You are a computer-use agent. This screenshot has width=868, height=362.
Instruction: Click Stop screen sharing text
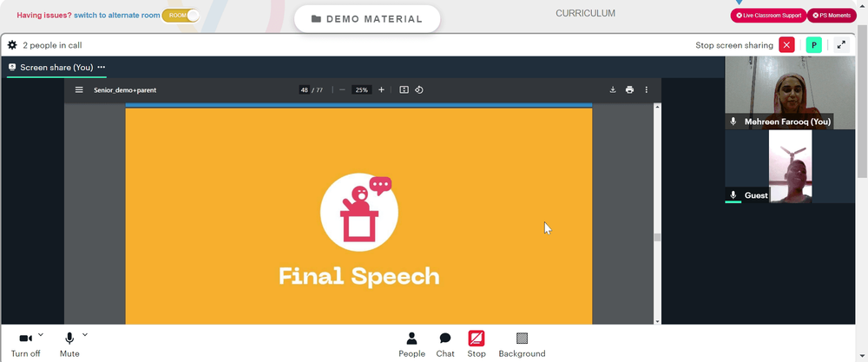coord(734,45)
